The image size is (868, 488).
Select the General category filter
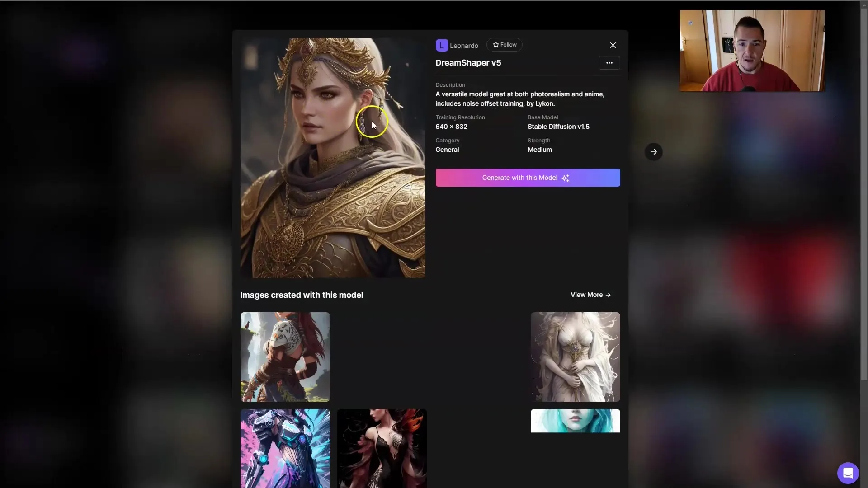click(x=447, y=150)
